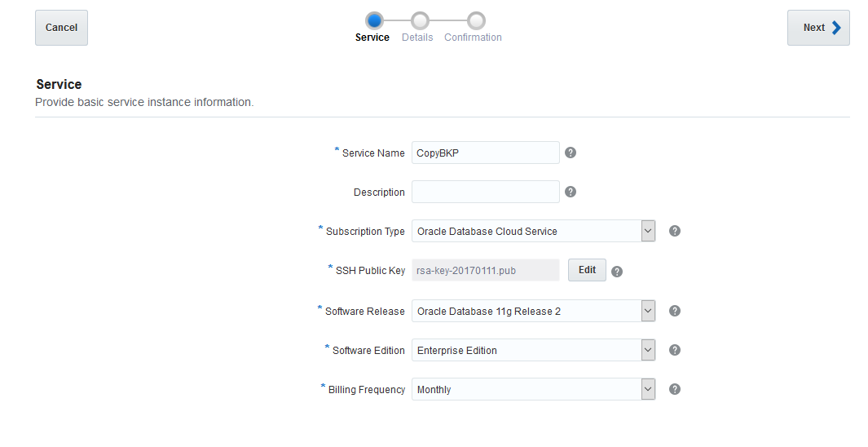The image size is (868, 447).
Task: Go to the Service wizard step
Action: (x=374, y=21)
